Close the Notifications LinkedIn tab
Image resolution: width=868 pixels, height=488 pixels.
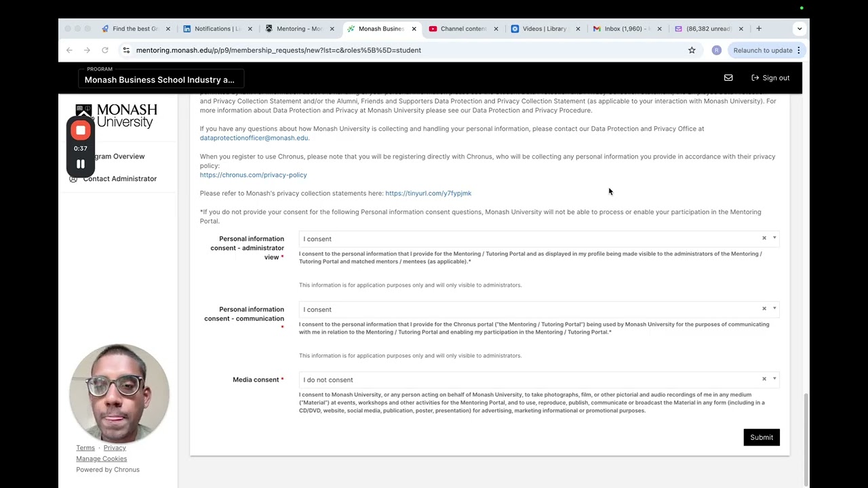coord(250,28)
